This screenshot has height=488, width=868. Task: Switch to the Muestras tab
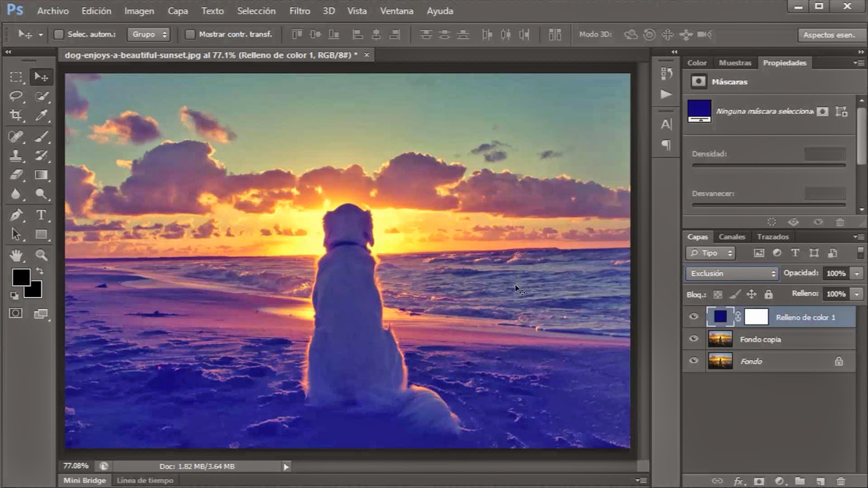(735, 63)
